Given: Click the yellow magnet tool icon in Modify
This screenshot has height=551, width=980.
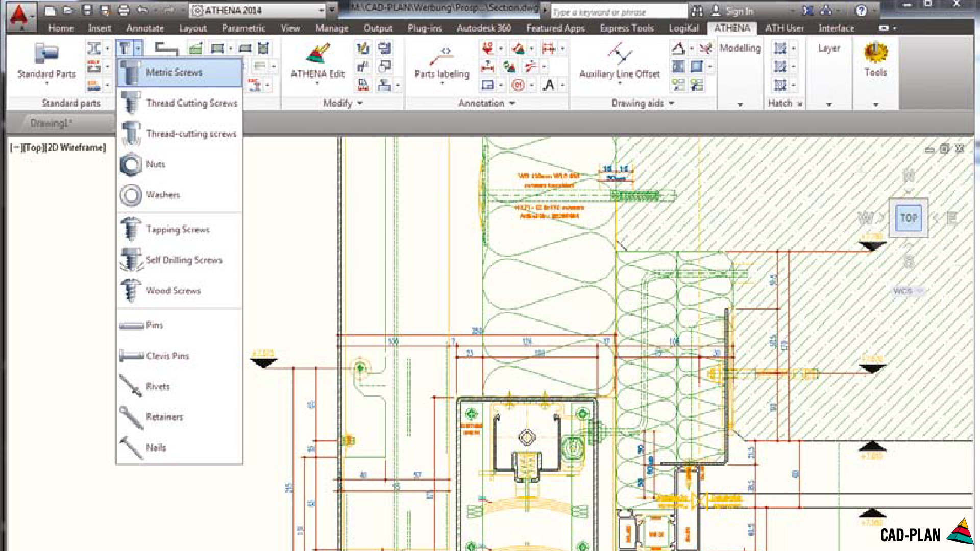Looking at the screenshot, I should coord(363,48).
